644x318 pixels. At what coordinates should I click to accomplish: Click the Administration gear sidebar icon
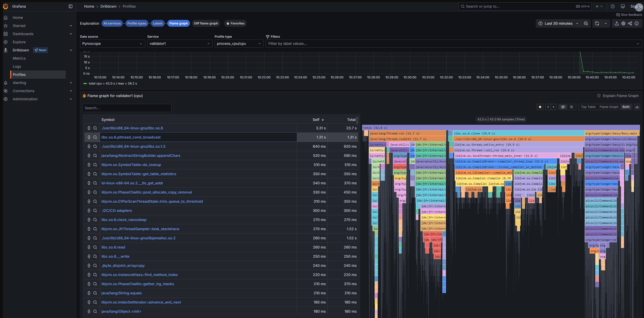click(6, 99)
